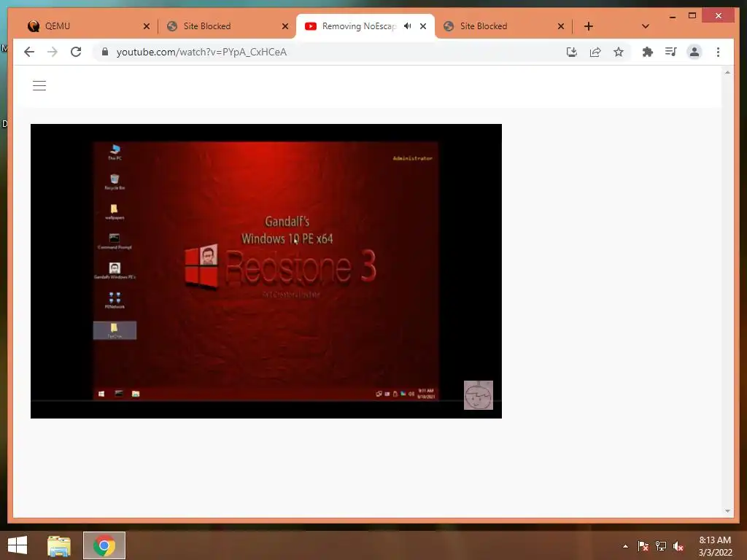Open the network tray icon
Screen dimensions: 747x560
(661, 546)
